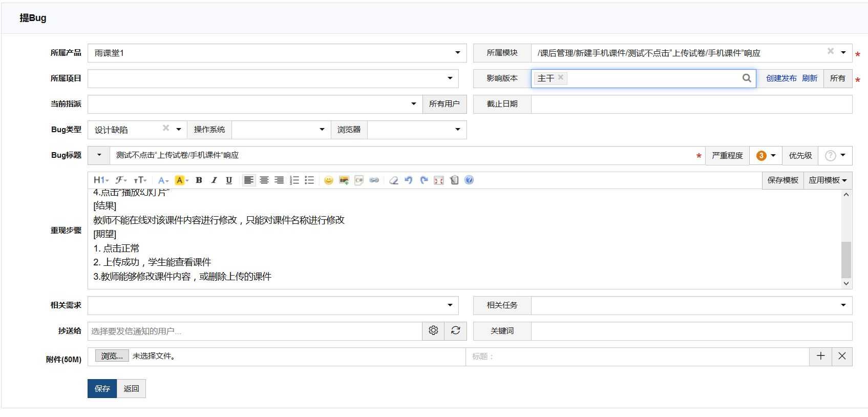868x417 pixels.
Task: Click the editor scrollbar up arrow
Action: (846, 195)
